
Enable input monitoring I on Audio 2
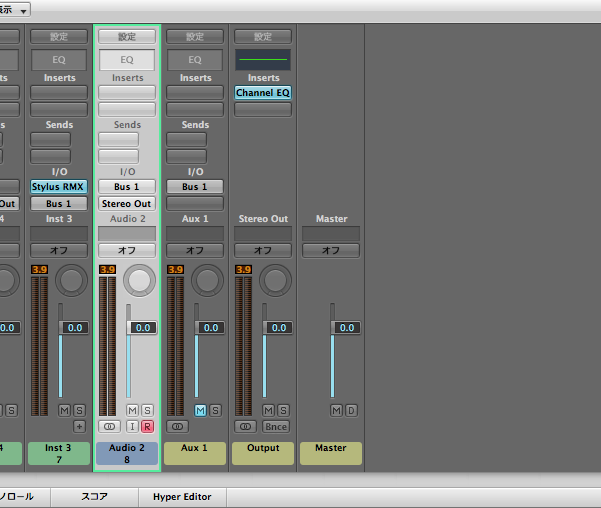pos(132,426)
